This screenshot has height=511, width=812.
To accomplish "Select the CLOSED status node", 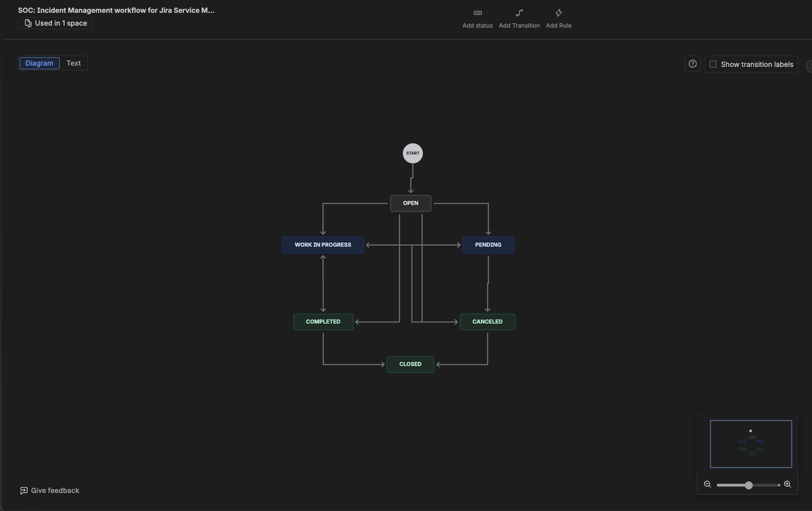I will 410,364.
